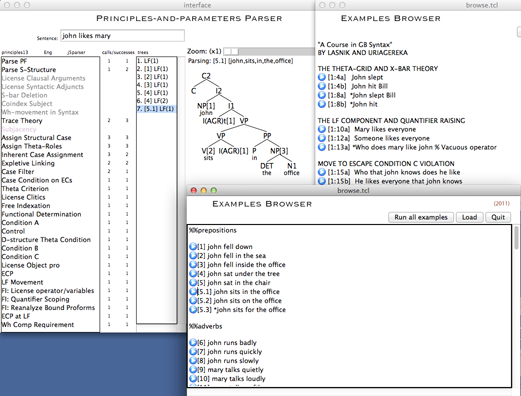Run the blue icon for [1:4a] John slept

pyautogui.click(x=322, y=77)
